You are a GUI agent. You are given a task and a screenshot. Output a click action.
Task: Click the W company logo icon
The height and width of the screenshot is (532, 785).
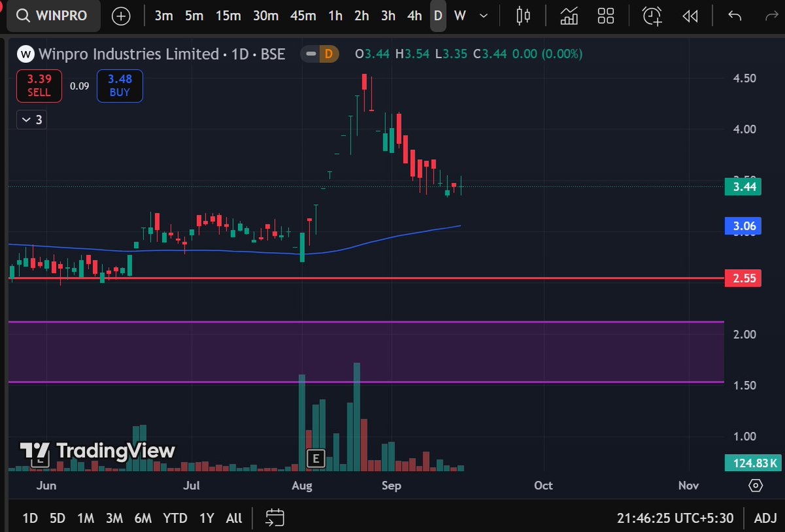26,54
